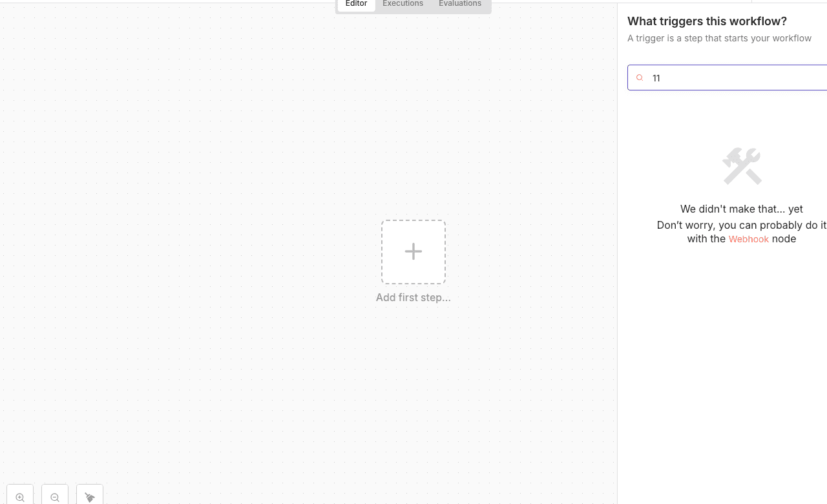827x504 pixels.
Task: Click the "We didn't make that... yet" message
Action: click(741, 209)
